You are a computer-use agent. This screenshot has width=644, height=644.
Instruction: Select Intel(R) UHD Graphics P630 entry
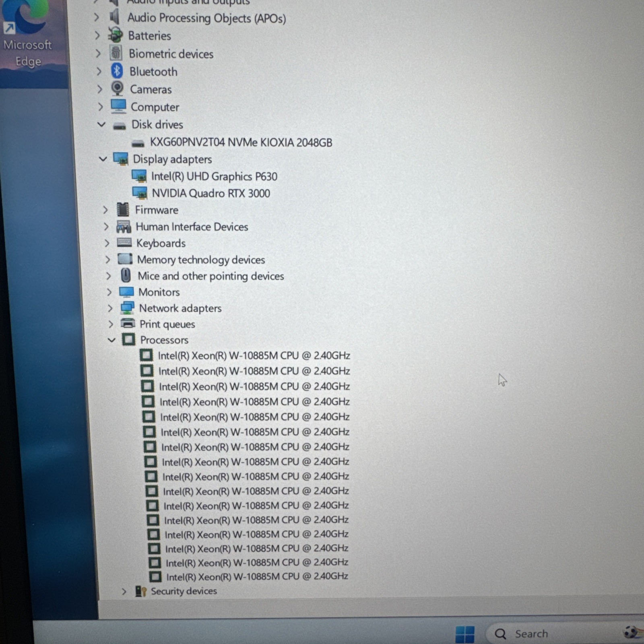[x=214, y=176]
